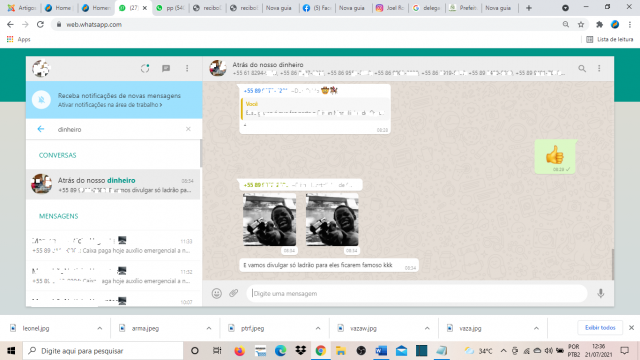Open Chrome zoom magnifier icon
This screenshot has height=360, width=640.
[x=566, y=24]
